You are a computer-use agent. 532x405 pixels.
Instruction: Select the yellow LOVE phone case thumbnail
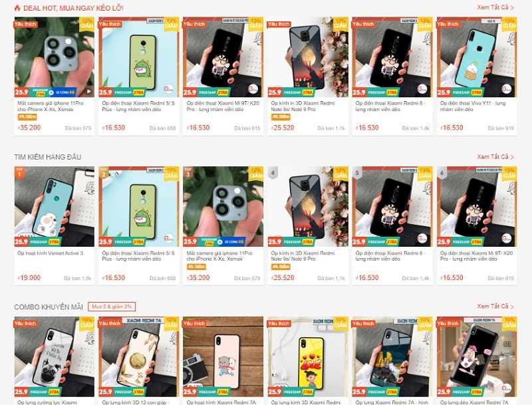point(308,357)
